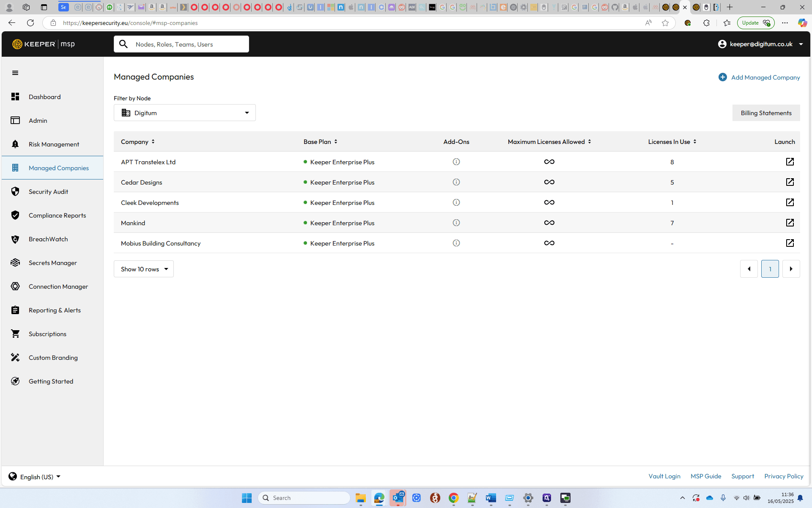Go back in the browser

pos(12,23)
